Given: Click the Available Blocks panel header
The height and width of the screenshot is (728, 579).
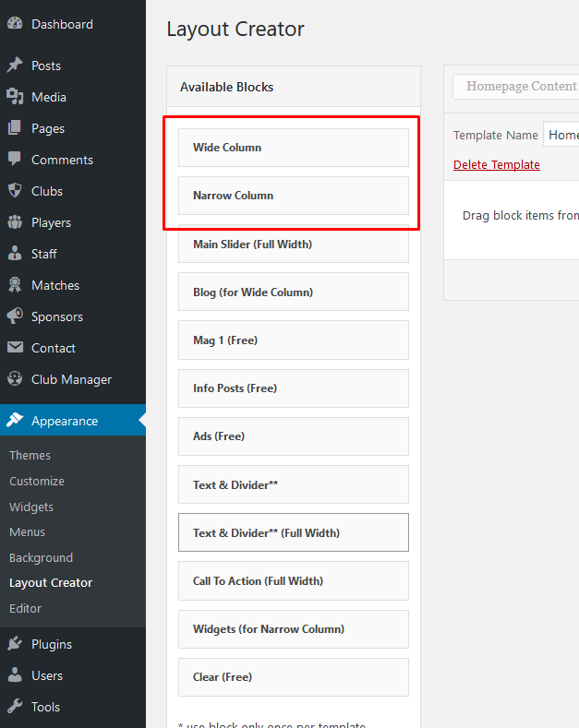Looking at the screenshot, I should tap(294, 87).
